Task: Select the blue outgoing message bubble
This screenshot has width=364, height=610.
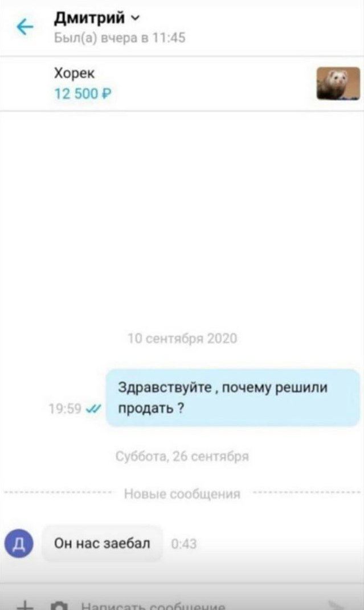Action: 233,398
